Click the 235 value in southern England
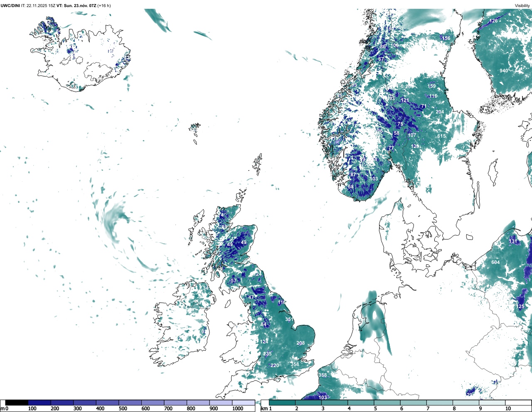The image size is (532, 412). point(267,354)
